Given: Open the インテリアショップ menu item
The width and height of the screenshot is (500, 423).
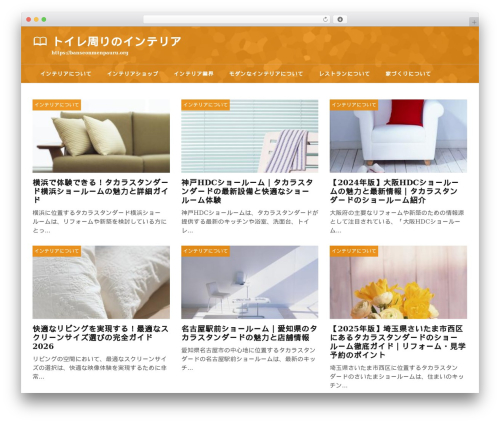Looking at the screenshot, I should 133,74.
